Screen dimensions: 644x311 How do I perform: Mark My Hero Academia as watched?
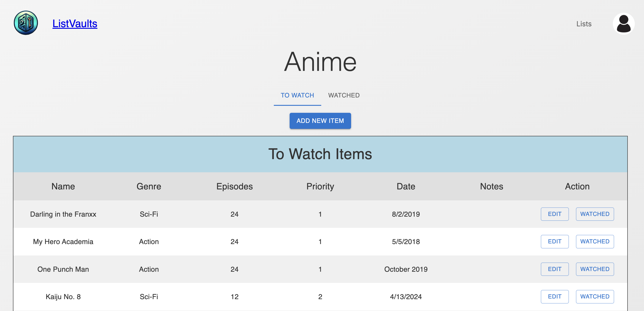pyautogui.click(x=595, y=242)
